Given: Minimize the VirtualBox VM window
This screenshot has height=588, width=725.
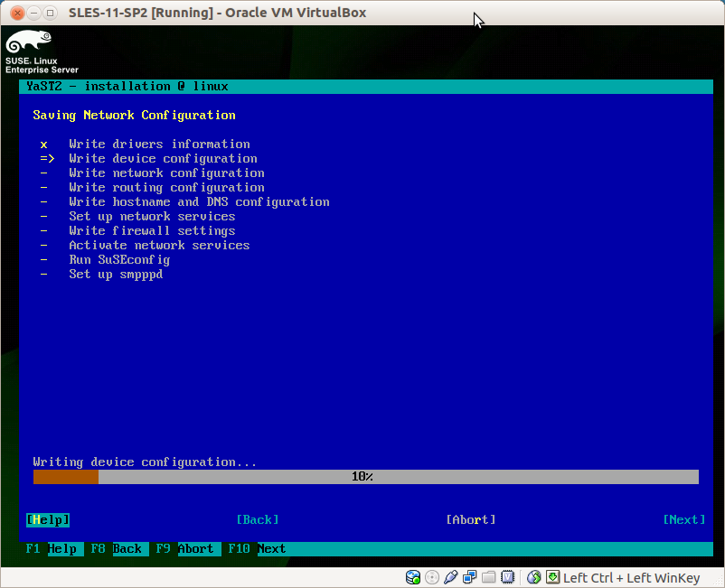Looking at the screenshot, I should (33, 13).
